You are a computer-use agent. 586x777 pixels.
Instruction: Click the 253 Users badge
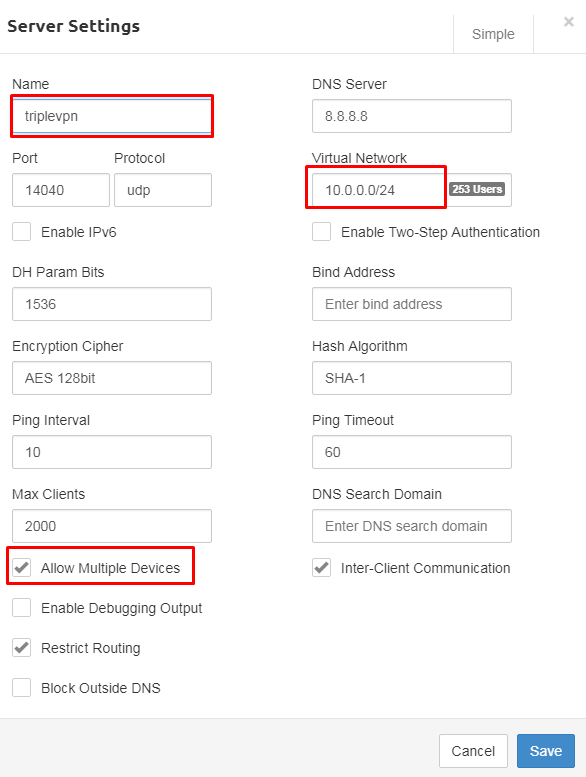point(477,189)
